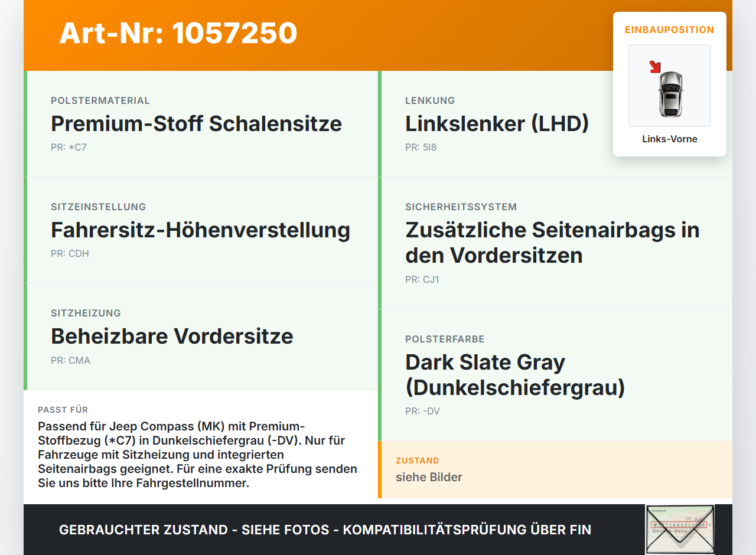Select the Links-Vorne label
This screenshot has width=756, height=555.
pyautogui.click(x=670, y=139)
